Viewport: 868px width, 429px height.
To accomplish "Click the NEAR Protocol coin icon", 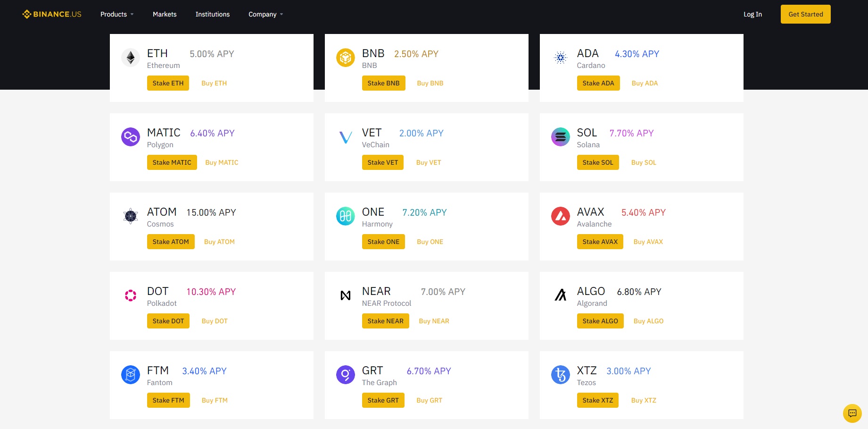I will (346, 295).
